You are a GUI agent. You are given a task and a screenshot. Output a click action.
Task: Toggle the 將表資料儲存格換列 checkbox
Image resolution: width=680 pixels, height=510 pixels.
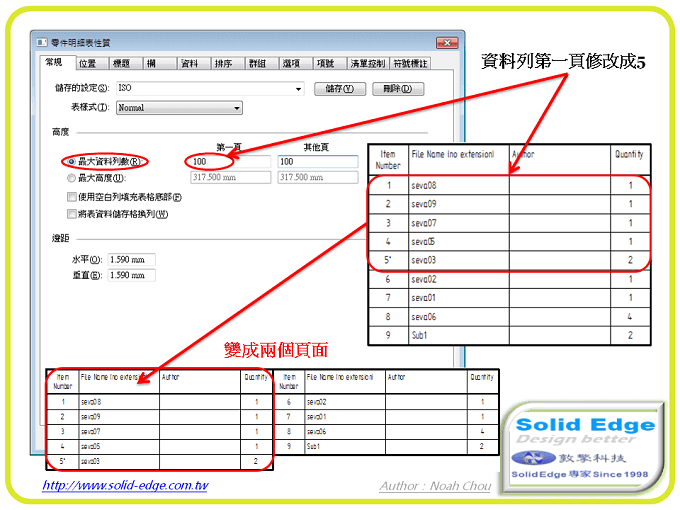pyautogui.click(x=71, y=213)
